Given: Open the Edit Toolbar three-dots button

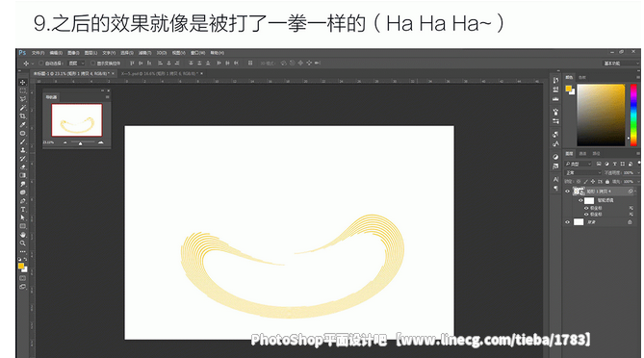Looking at the screenshot, I should click(22, 251).
